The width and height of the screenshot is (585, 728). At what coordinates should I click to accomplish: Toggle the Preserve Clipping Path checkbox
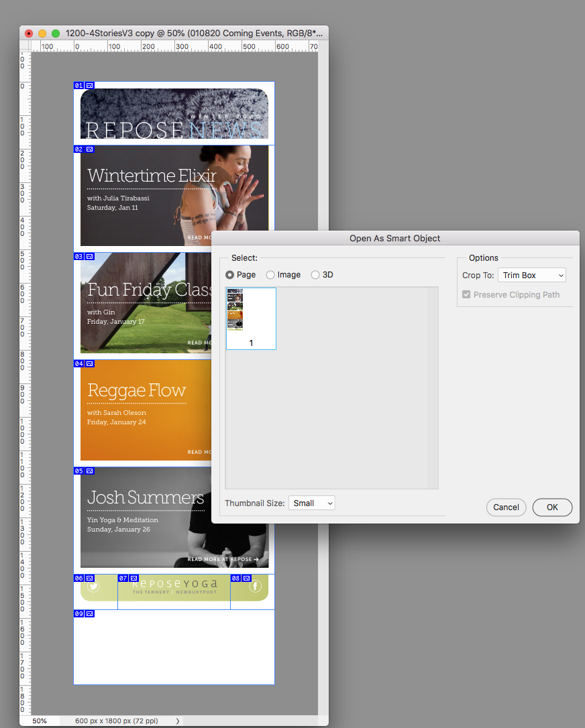click(x=466, y=294)
